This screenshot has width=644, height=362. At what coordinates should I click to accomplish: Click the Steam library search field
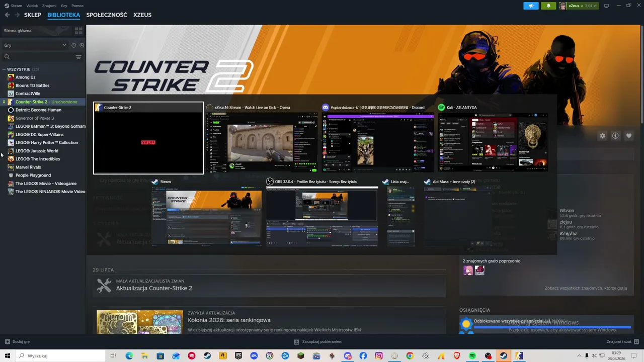pyautogui.click(x=38, y=57)
